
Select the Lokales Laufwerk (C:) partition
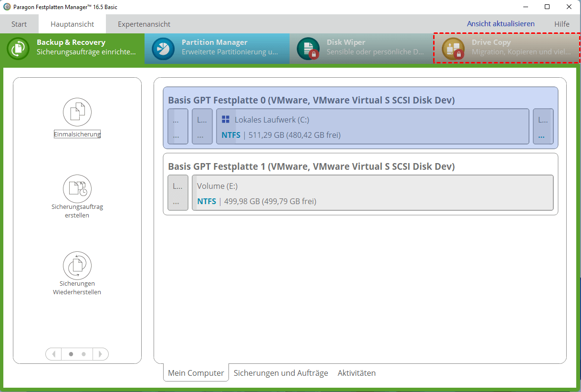(373, 126)
